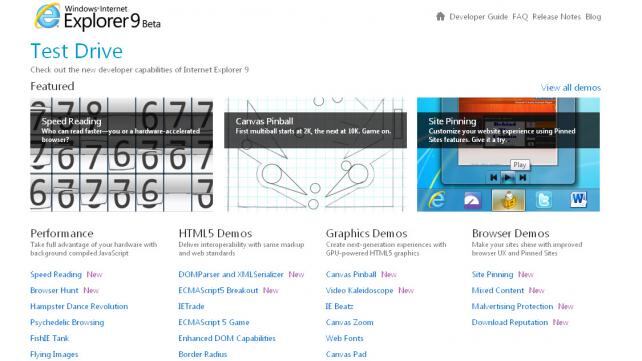Click the play button in Site Pinning preview

[508, 178]
